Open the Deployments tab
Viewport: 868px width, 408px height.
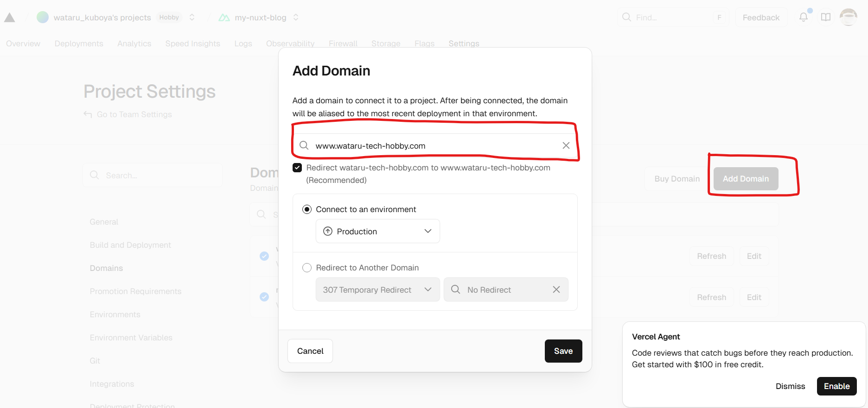[x=79, y=44]
